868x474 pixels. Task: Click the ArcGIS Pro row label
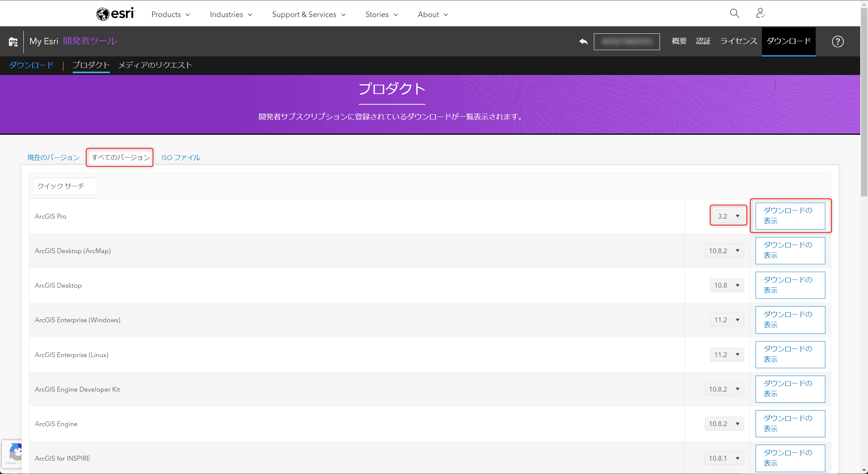50,216
